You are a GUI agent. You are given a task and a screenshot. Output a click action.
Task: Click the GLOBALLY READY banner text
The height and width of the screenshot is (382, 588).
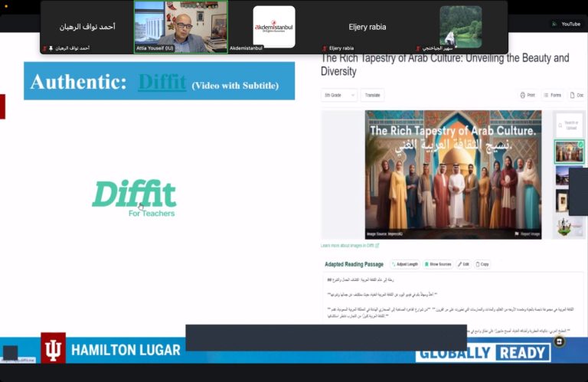pos(483,353)
